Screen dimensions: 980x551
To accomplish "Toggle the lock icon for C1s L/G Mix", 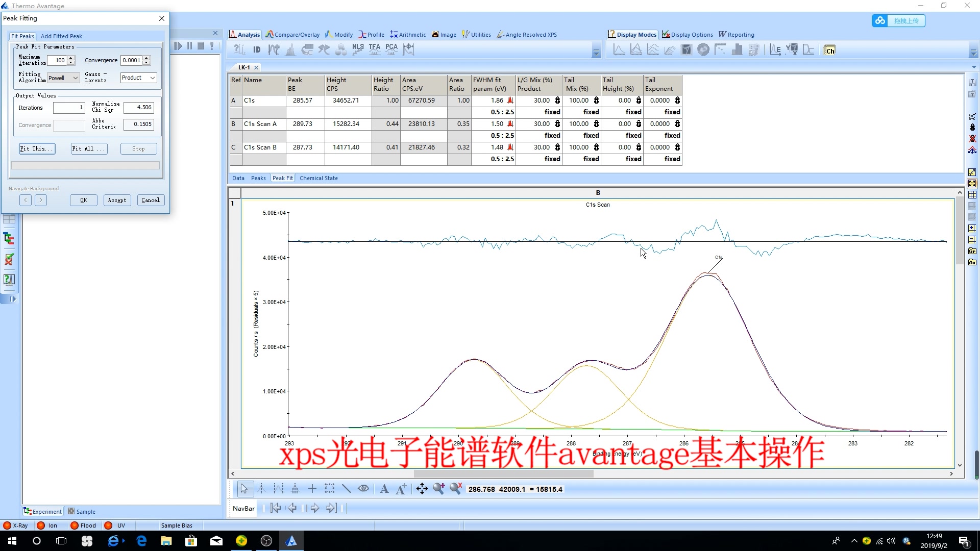I will pos(557,101).
